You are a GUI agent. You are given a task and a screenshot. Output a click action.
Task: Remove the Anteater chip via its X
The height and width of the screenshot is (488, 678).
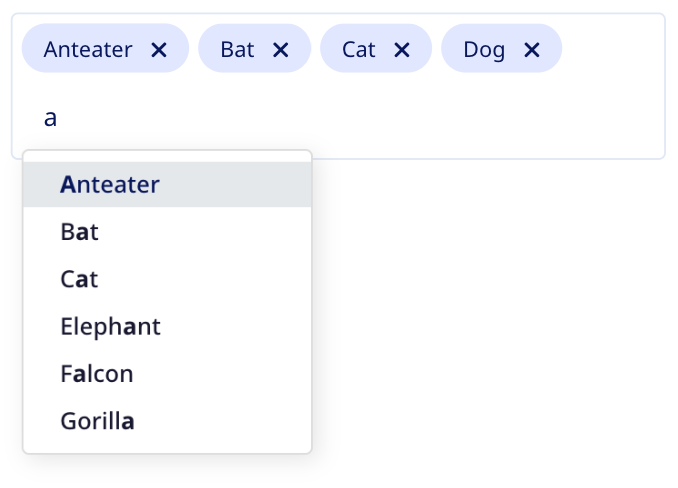point(158,50)
